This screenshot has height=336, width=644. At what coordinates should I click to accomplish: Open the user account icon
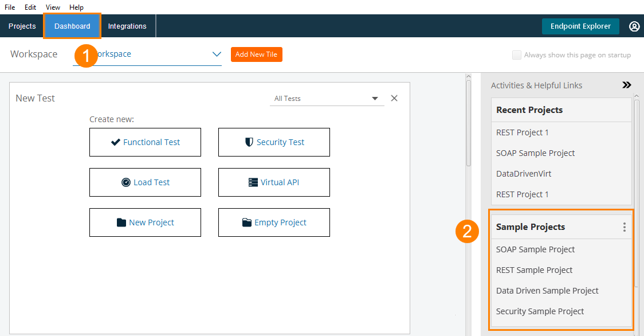[x=634, y=26]
